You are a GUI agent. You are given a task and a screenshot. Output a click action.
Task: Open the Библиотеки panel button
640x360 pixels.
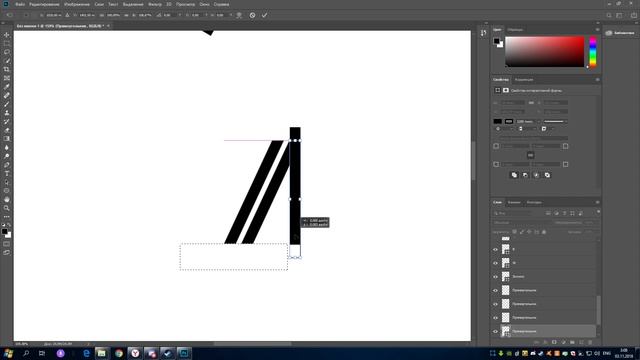[620, 33]
